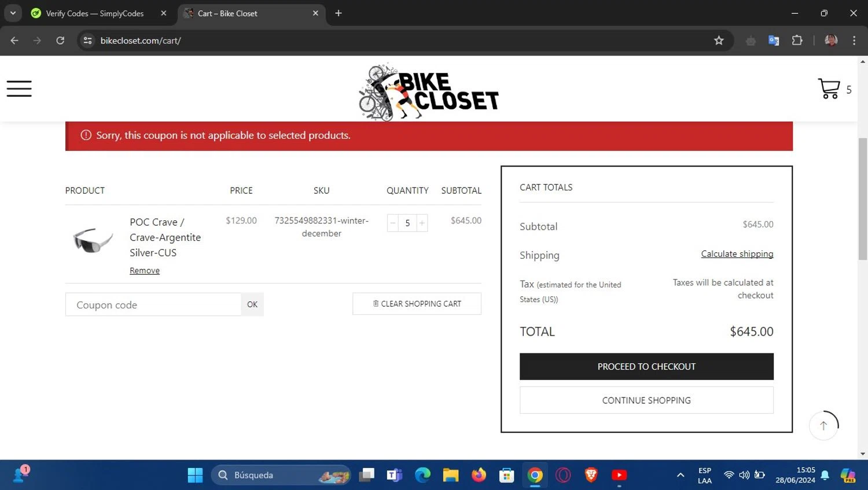This screenshot has width=868, height=490.
Task: Open clock showing 15:05 28/06/2024
Action: [x=795, y=475]
